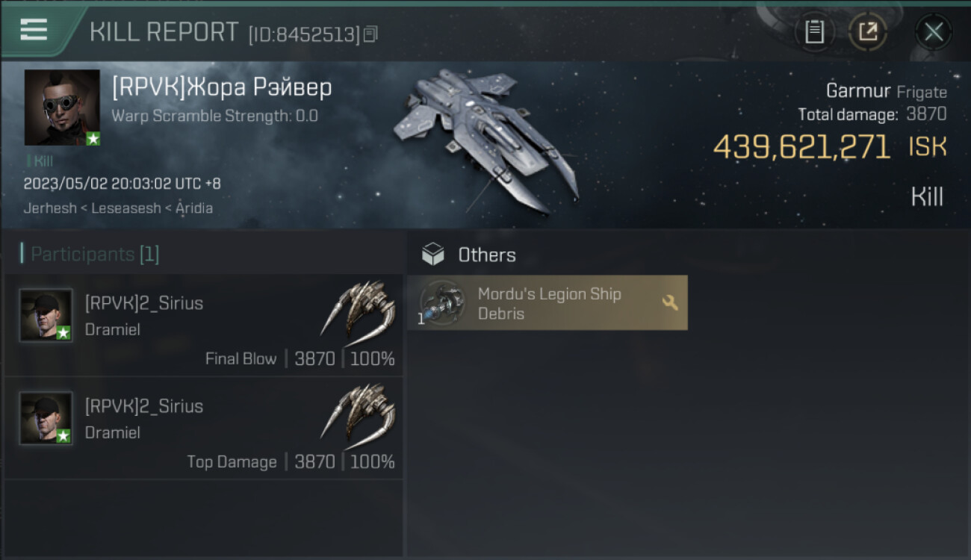
Task: Open Final Blow participant portrait
Action: tap(46, 315)
